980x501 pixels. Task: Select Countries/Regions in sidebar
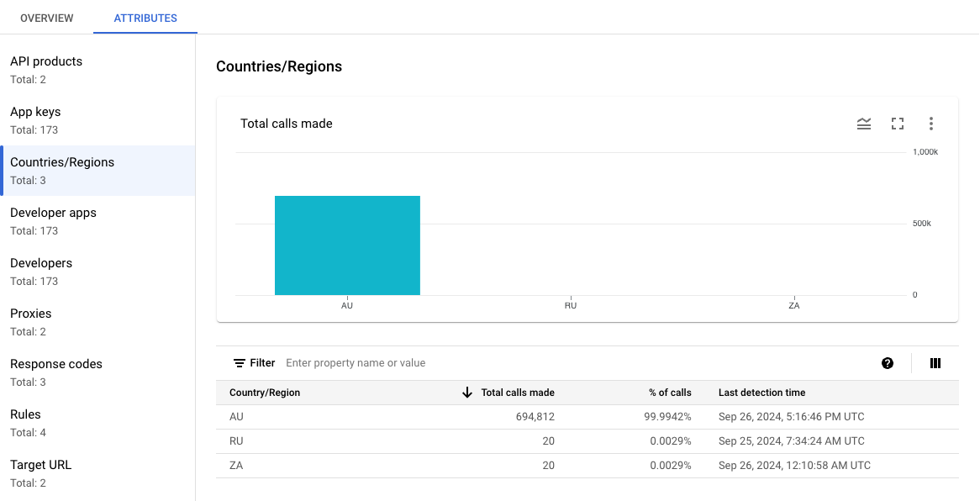pyautogui.click(x=97, y=171)
